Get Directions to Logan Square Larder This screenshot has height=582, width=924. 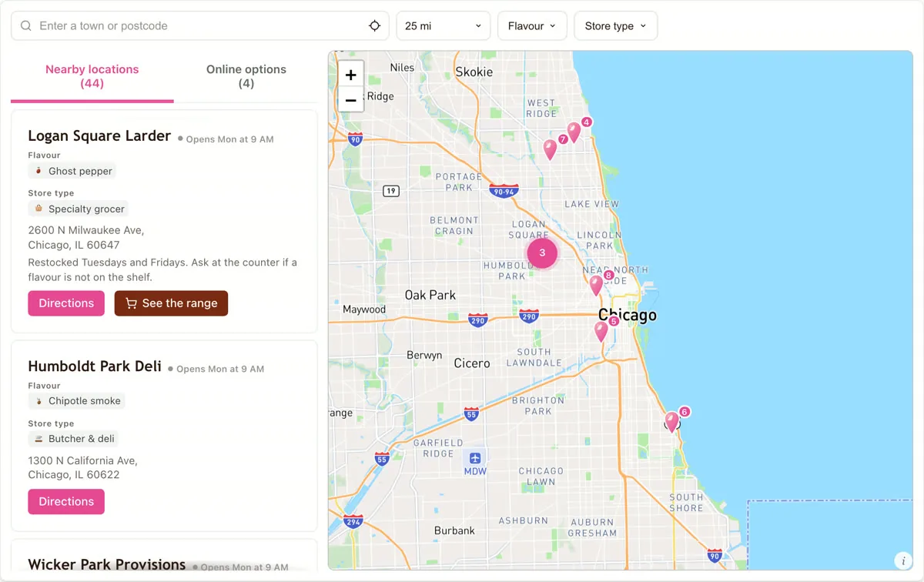pyautogui.click(x=66, y=303)
